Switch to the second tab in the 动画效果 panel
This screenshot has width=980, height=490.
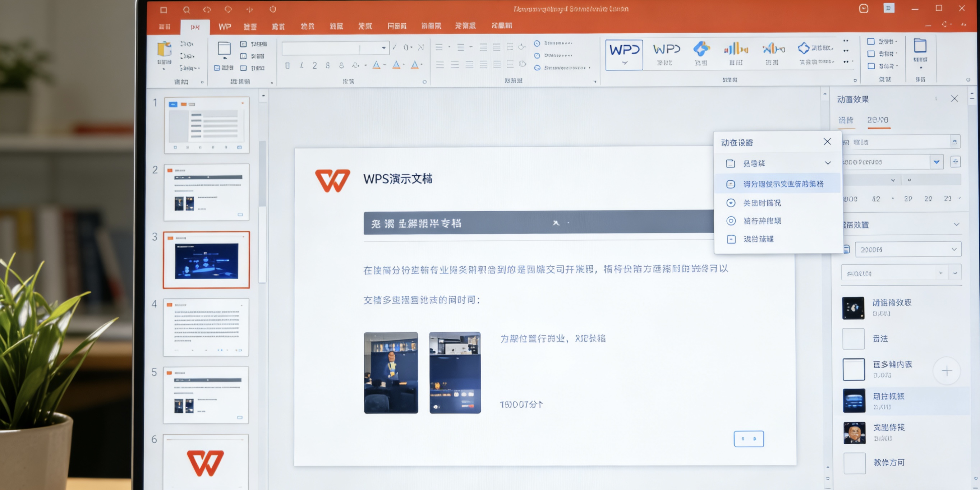tap(879, 120)
